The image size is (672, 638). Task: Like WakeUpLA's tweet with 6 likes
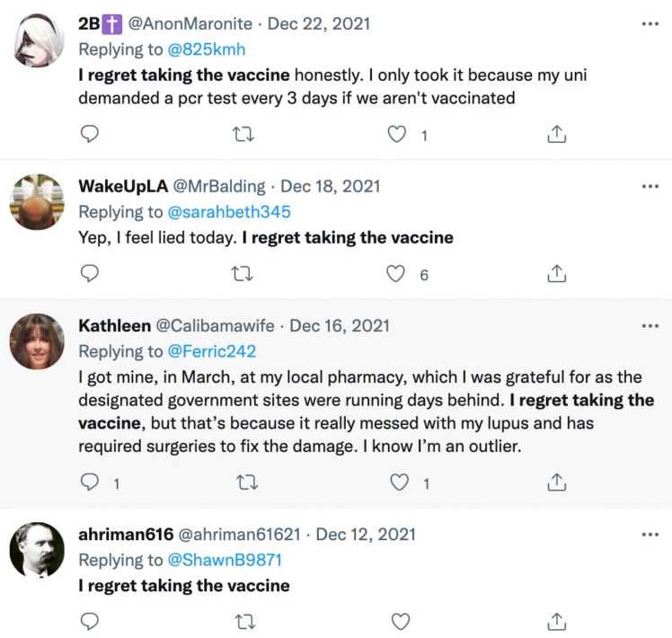pyautogui.click(x=396, y=273)
